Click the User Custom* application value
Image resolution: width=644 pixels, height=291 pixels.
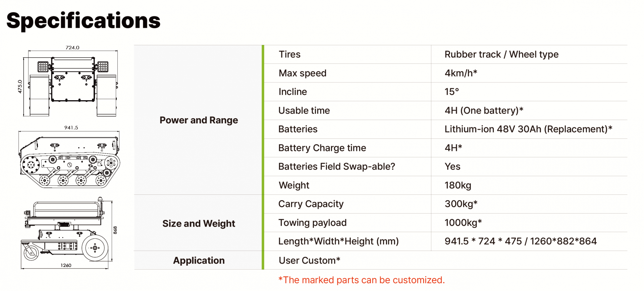click(x=309, y=260)
